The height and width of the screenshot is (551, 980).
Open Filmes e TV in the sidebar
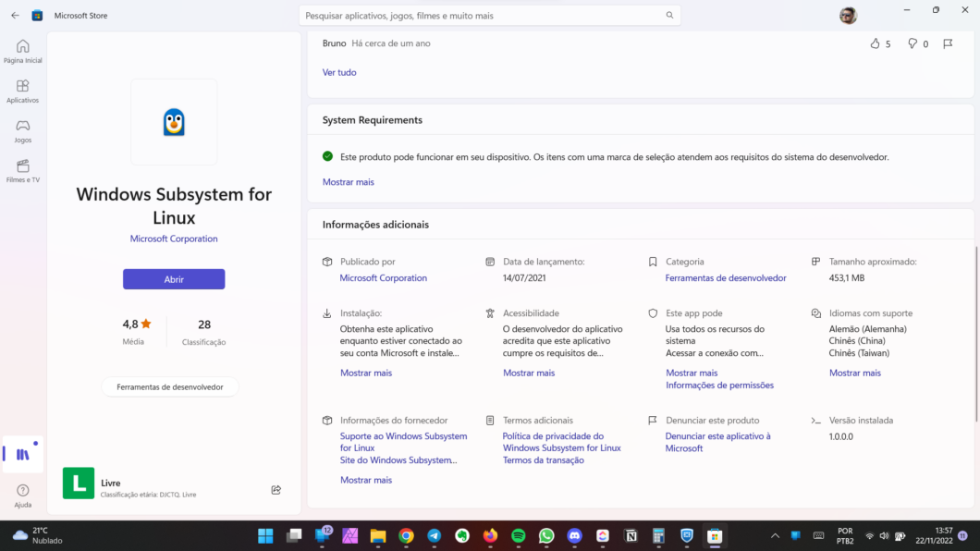pyautogui.click(x=23, y=171)
